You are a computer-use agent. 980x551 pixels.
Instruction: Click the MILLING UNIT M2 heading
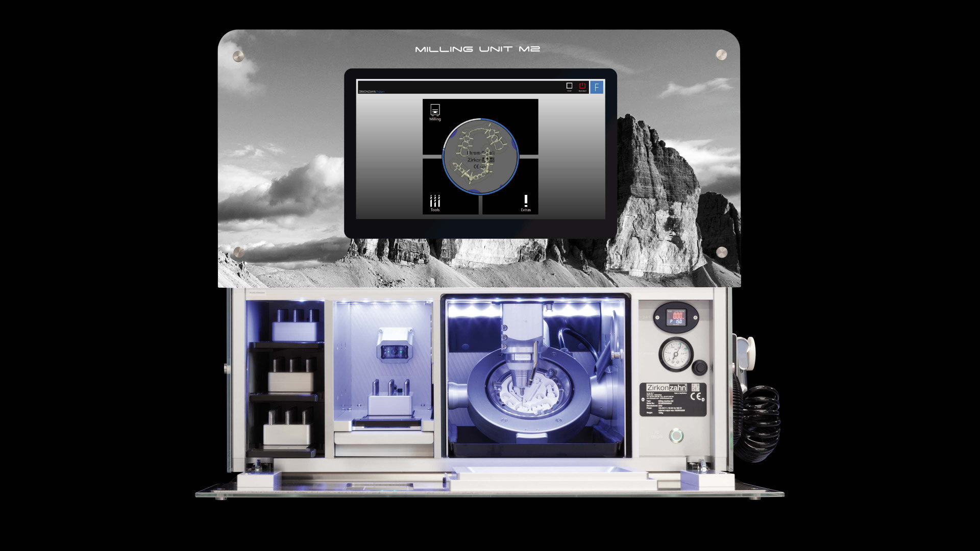478,49
